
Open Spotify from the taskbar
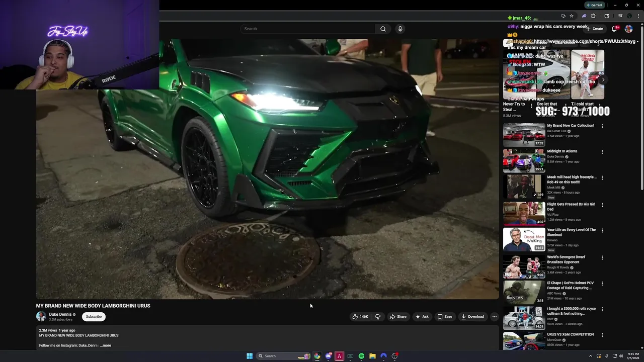pyautogui.click(x=361, y=356)
